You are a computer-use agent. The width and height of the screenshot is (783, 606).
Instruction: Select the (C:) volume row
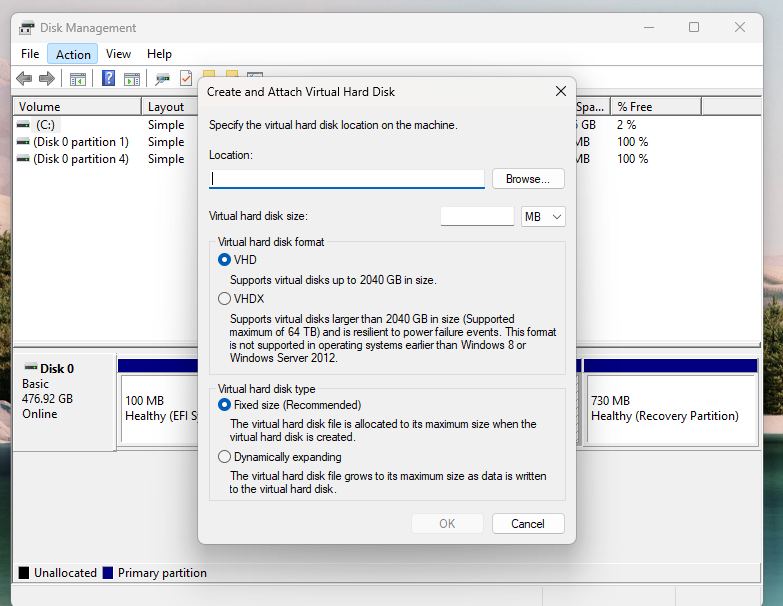(x=45, y=124)
